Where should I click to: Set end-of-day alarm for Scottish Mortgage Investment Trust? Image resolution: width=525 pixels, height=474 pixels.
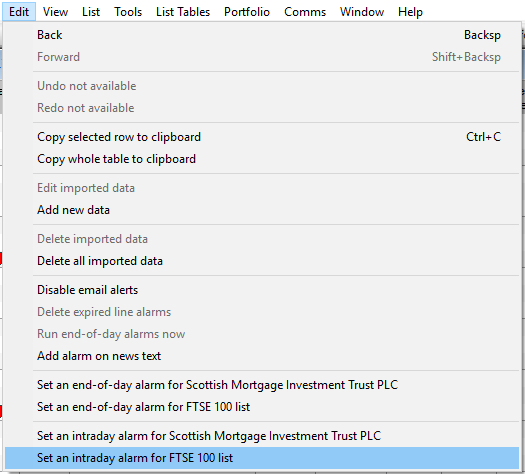point(262,385)
